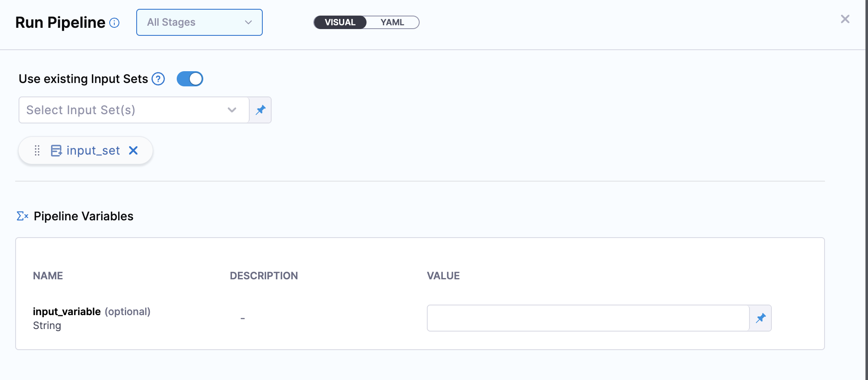
Task: Open the All Stages dropdown
Action: [199, 22]
